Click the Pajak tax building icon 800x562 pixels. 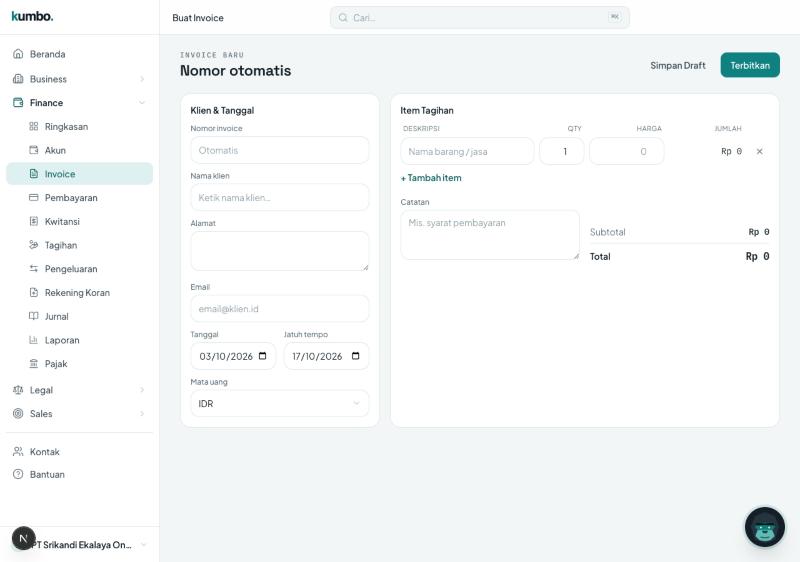point(34,364)
